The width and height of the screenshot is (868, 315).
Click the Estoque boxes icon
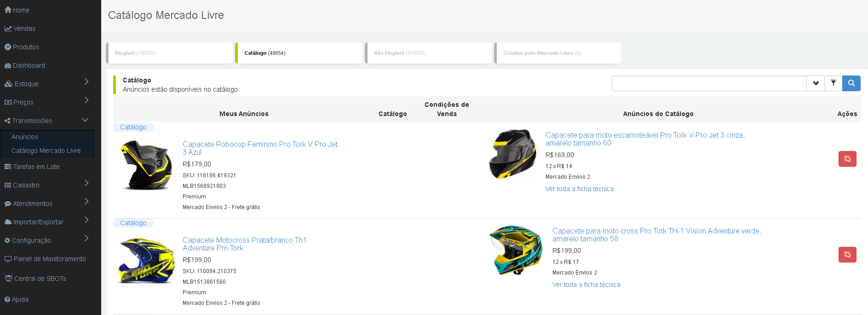(8, 84)
